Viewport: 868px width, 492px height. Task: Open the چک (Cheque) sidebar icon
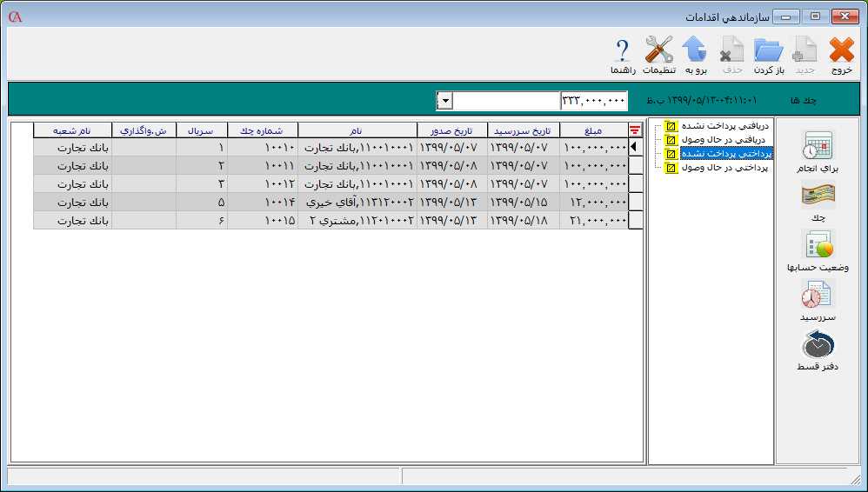tap(818, 203)
